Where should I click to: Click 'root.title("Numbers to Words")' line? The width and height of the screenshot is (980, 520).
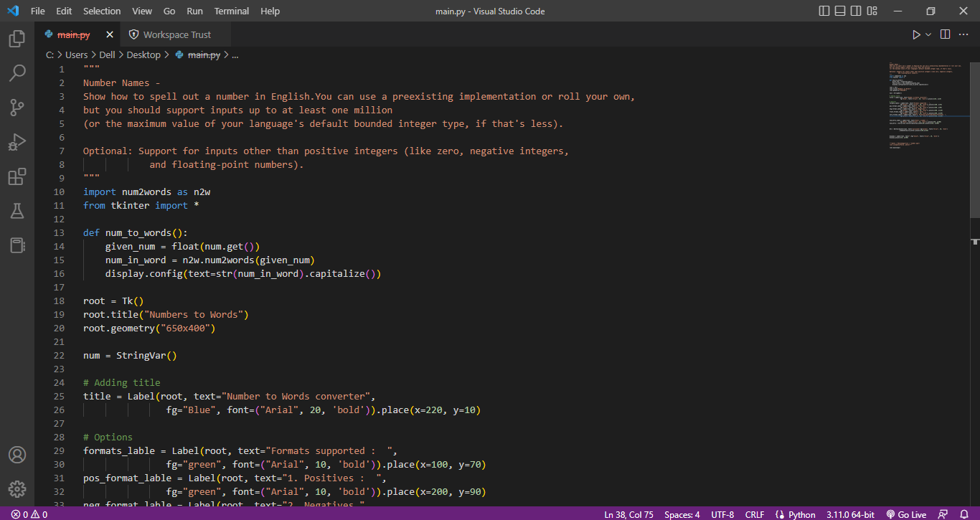click(166, 315)
